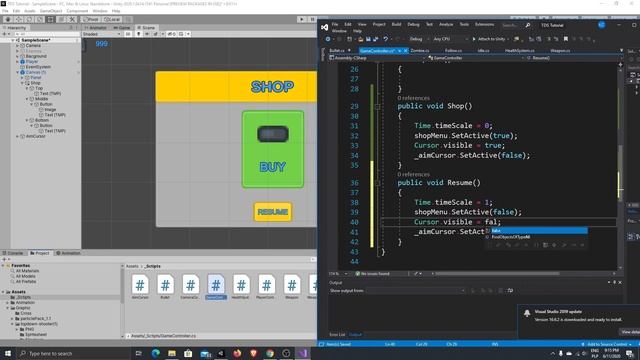640x360 pixels.
Task: Toggle Pivot handle position mode
Action: tap(91, 19)
